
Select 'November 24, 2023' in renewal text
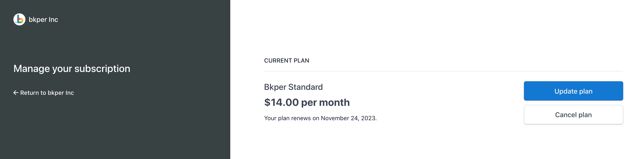click(x=349, y=118)
